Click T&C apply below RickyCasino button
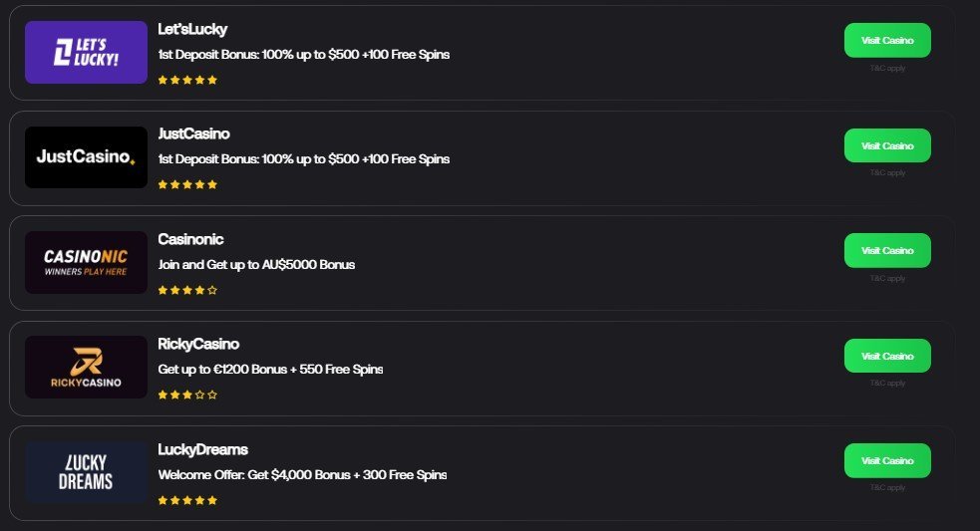This screenshot has width=980, height=531. coord(887,383)
